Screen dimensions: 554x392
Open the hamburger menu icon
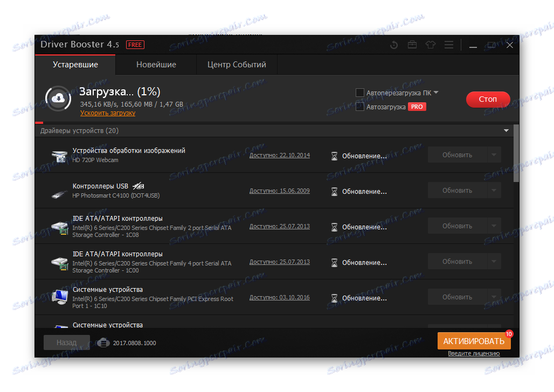[449, 45]
